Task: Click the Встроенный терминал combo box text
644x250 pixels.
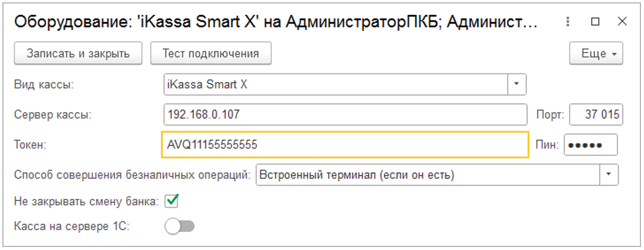Action: point(427,175)
